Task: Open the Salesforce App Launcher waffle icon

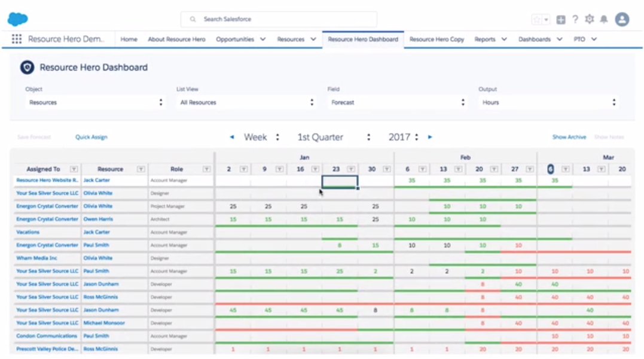Action: pos(16,39)
